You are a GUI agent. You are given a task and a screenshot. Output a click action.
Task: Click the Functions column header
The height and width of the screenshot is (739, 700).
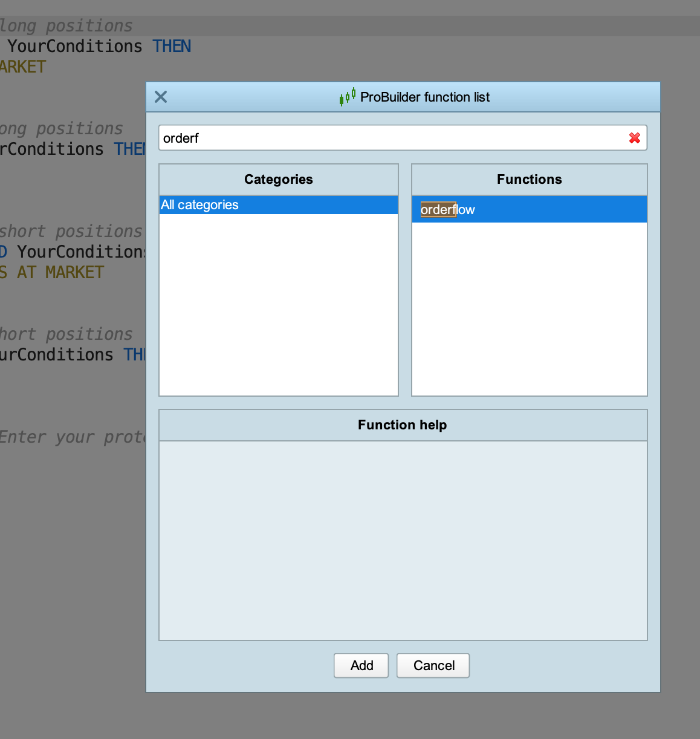(530, 179)
